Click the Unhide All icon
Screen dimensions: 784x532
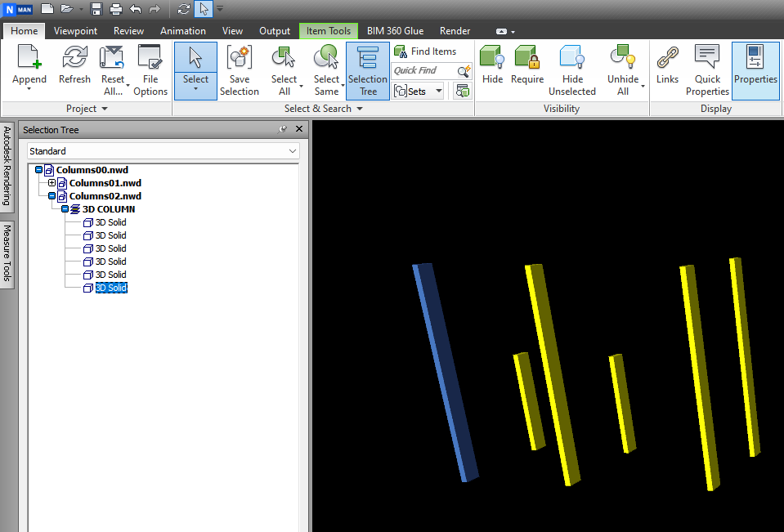tap(622, 56)
